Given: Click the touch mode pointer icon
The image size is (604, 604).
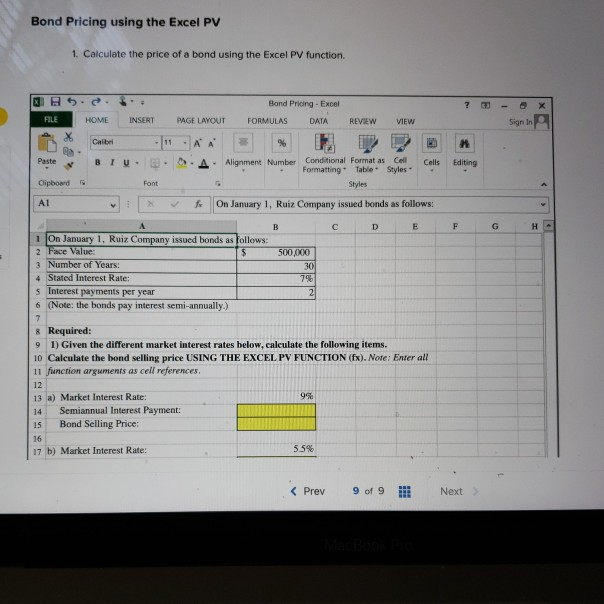Looking at the screenshot, I should [123, 101].
